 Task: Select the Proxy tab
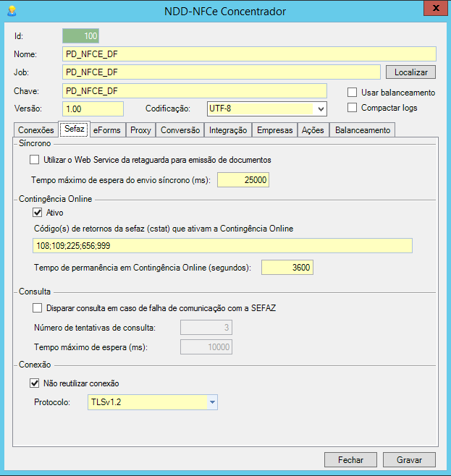[140, 130]
